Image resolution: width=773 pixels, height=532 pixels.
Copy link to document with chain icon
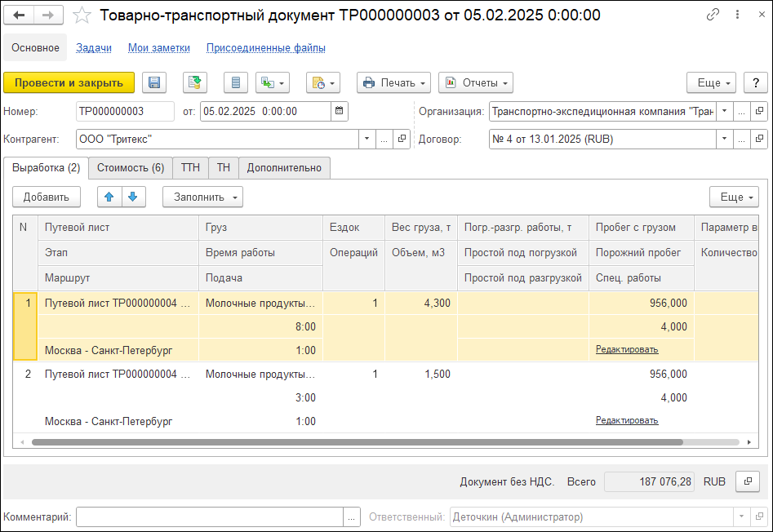(713, 15)
